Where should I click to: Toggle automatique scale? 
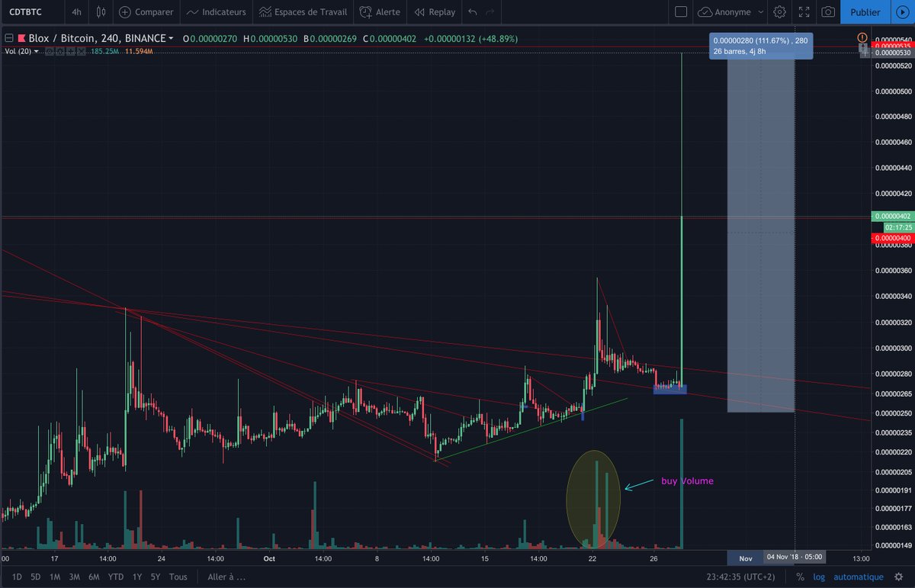pyautogui.click(x=859, y=577)
